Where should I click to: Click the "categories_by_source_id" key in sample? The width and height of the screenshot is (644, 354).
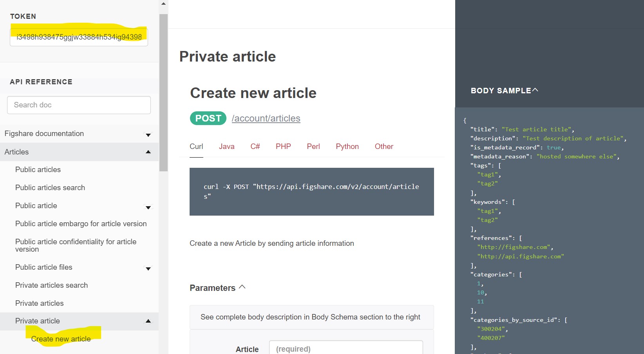[514, 320]
